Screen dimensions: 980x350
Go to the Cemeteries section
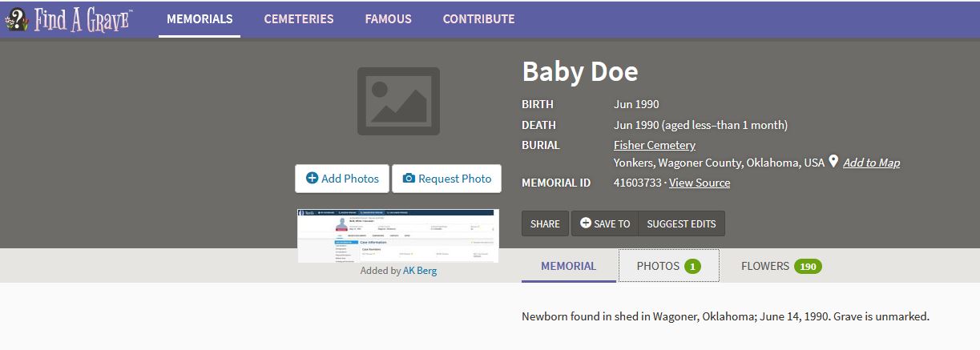point(299,19)
